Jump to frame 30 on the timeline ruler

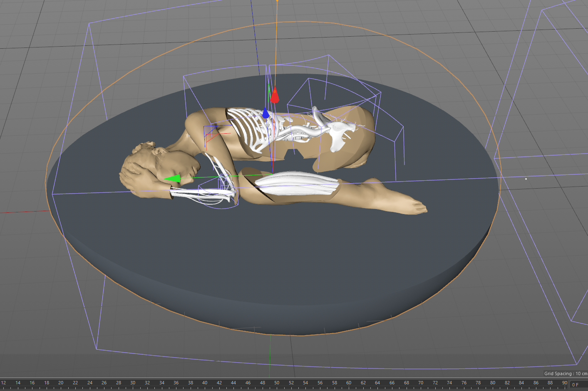[x=133, y=383]
